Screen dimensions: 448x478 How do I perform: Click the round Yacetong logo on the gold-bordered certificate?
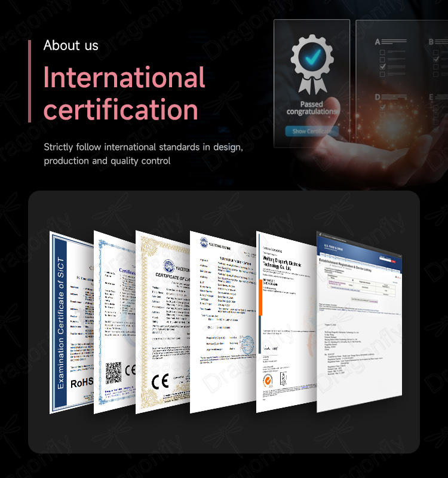coord(168,266)
